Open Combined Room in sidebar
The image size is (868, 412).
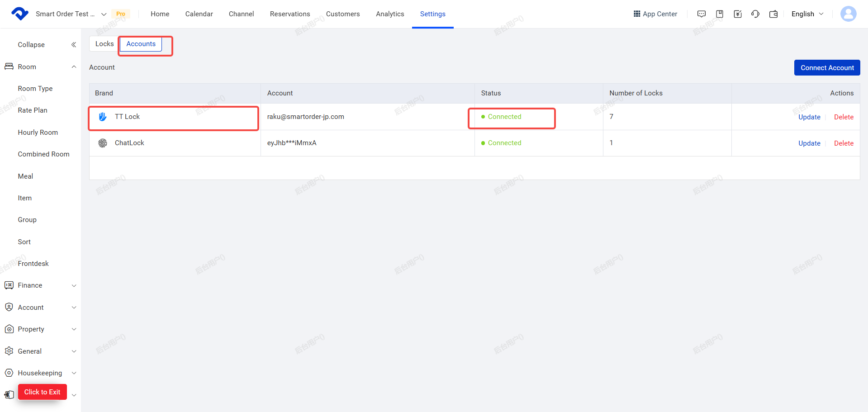pyautogui.click(x=44, y=154)
